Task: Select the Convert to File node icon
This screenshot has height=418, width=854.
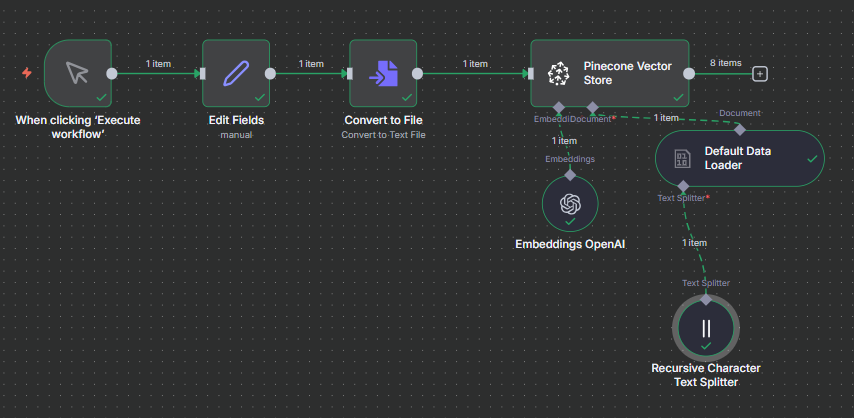Action: (x=383, y=73)
